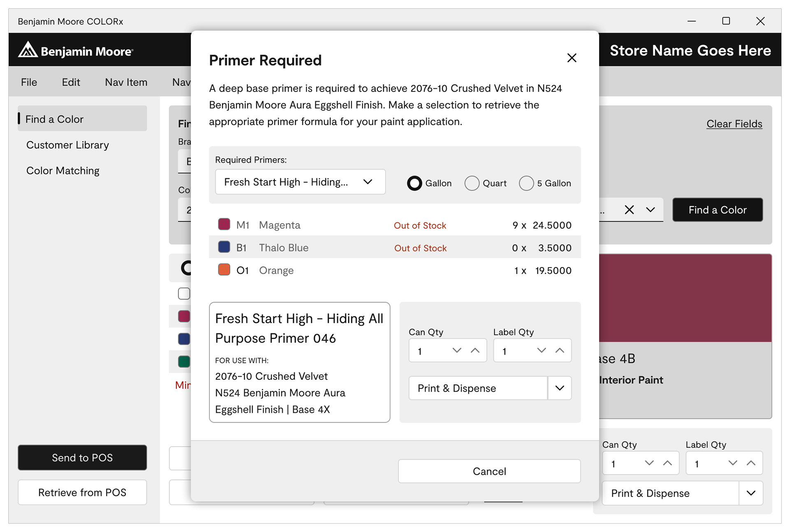Decrease dialog Can Qty with down arrow
This screenshot has height=532, width=790.
point(457,351)
